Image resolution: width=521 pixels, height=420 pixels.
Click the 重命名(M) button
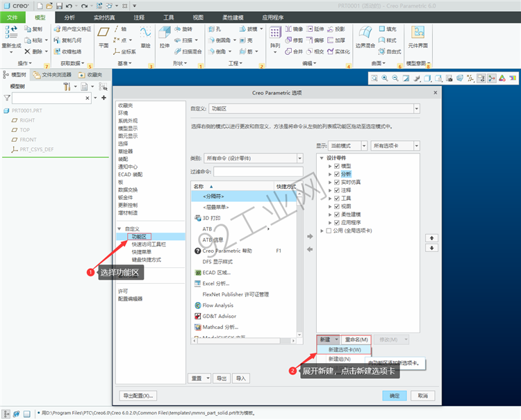tap(356, 339)
